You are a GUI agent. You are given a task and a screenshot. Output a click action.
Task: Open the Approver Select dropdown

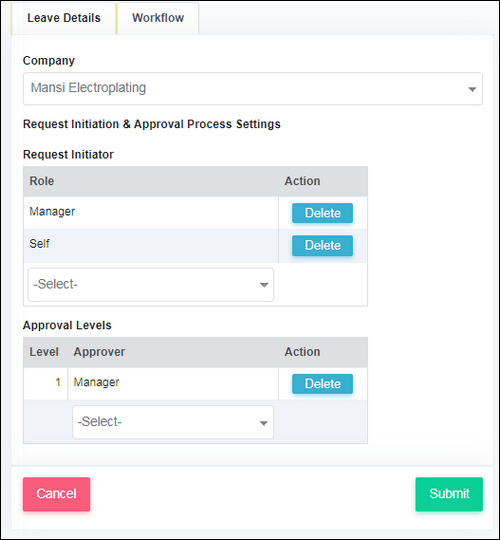click(173, 422)
